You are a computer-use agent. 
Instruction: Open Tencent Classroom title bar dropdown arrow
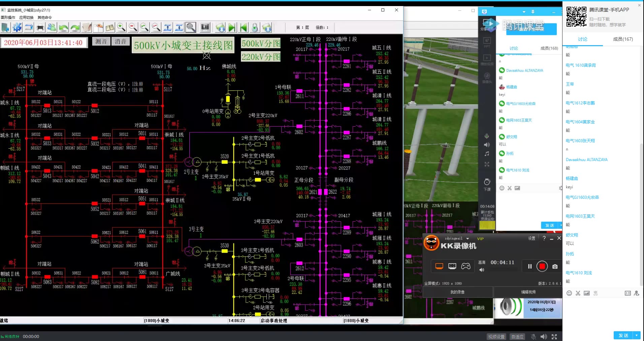(524, 12)
